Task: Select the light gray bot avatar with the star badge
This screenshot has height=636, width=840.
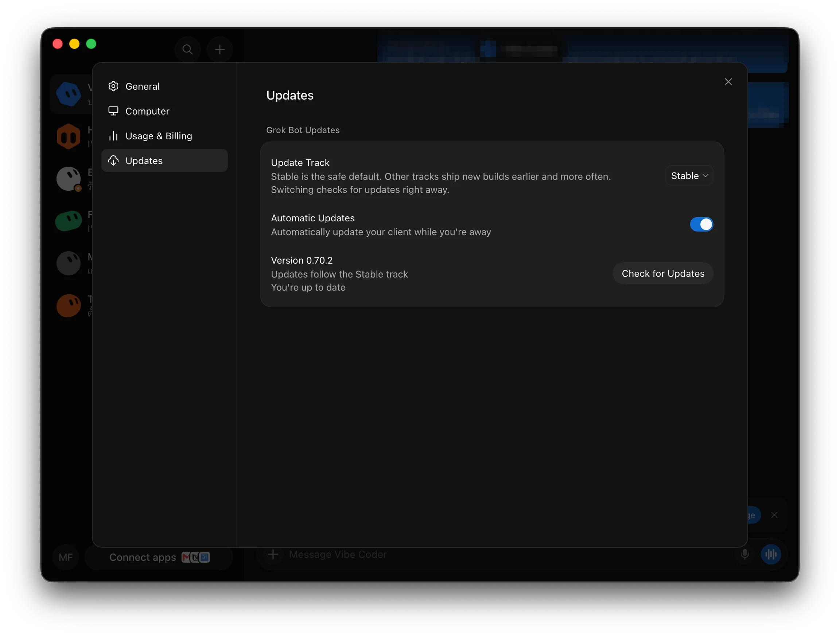Action: pyautogui.click(x=69, y=179)
